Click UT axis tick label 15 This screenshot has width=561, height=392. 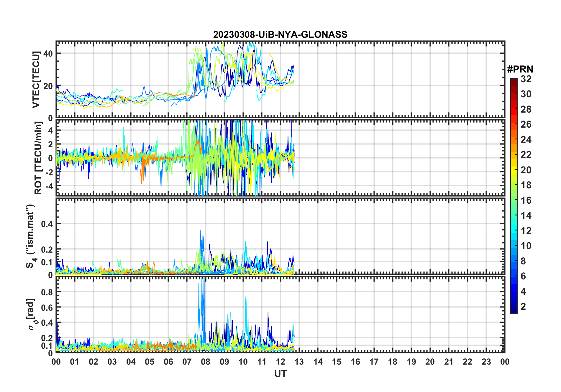tap(337, 362)
